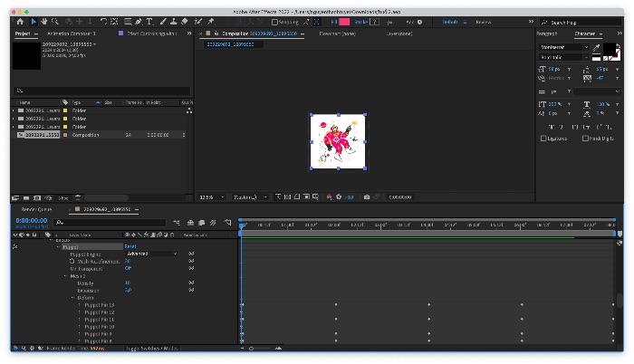This screenshot has width=634, height=364.
Task: Select the Clone Stamp tool
Action: click(174, 22)
